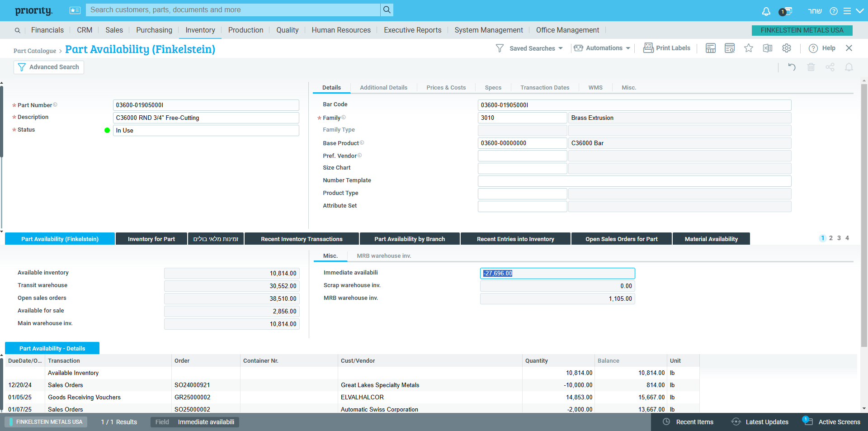
Task: Open the query form icon with magnifier
Action: pyautogui.click(x=730, y=48)
